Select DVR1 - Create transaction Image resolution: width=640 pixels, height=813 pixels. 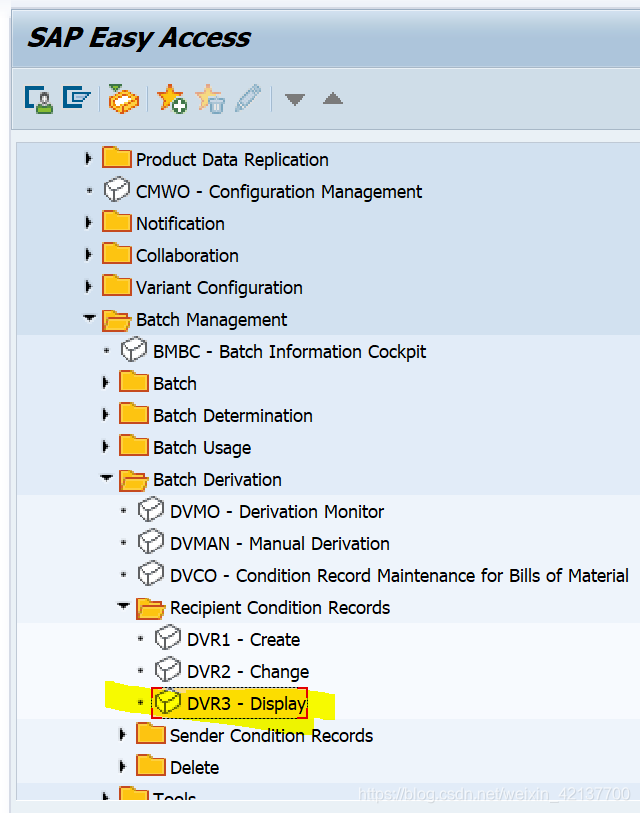243,640
